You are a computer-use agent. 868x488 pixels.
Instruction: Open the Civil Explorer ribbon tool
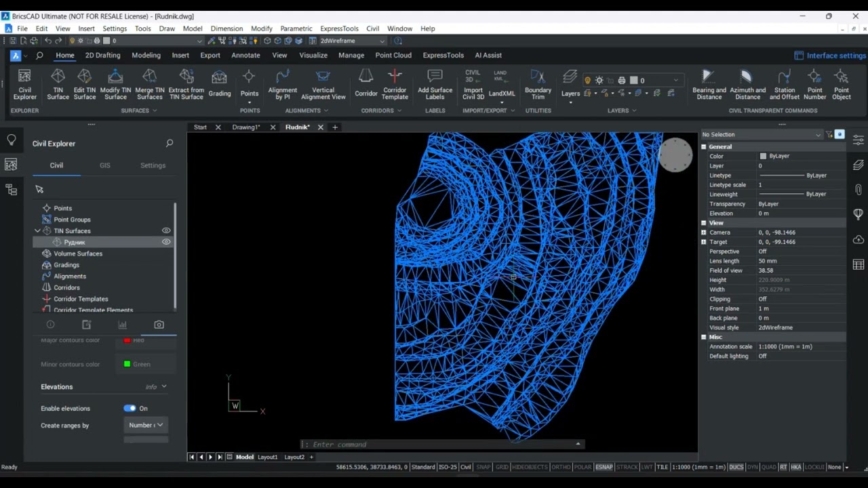point(24,84)
